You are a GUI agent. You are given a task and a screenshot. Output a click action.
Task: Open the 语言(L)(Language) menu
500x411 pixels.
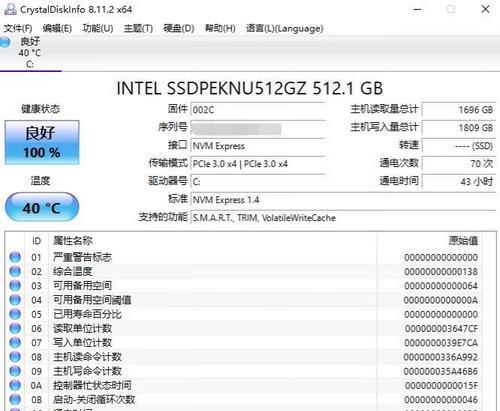285,29
